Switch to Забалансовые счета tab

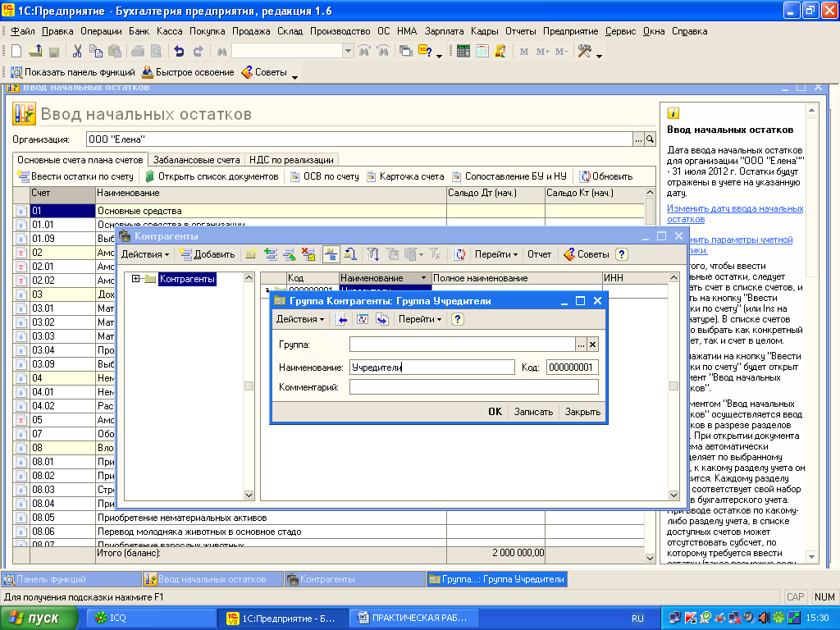click(x=196, y=160)
